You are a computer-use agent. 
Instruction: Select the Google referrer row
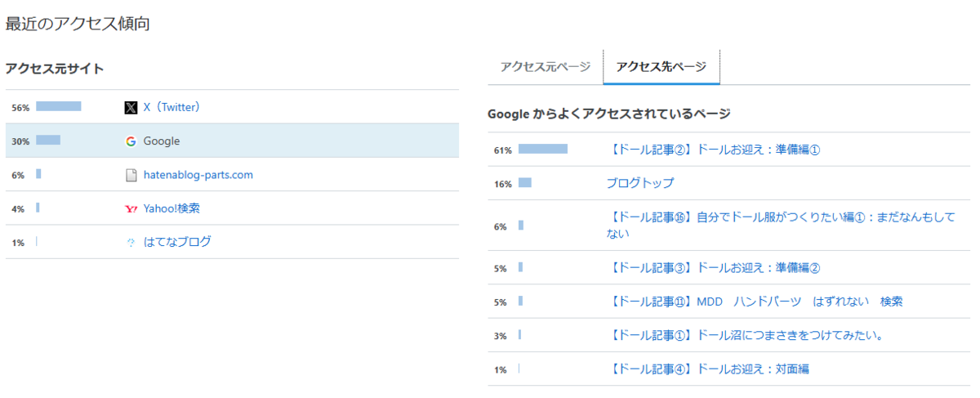tap(232, 141)
